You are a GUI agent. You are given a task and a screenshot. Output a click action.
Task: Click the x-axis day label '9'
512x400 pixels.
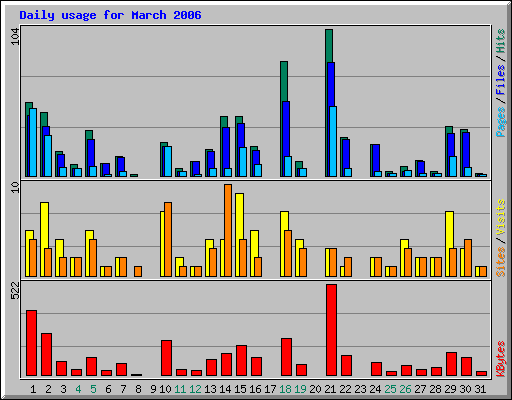(x=153, y=389)
